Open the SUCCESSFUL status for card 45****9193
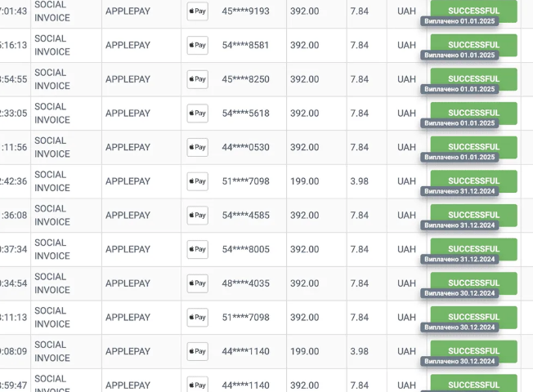533x392 pixels. coord(473,9)
